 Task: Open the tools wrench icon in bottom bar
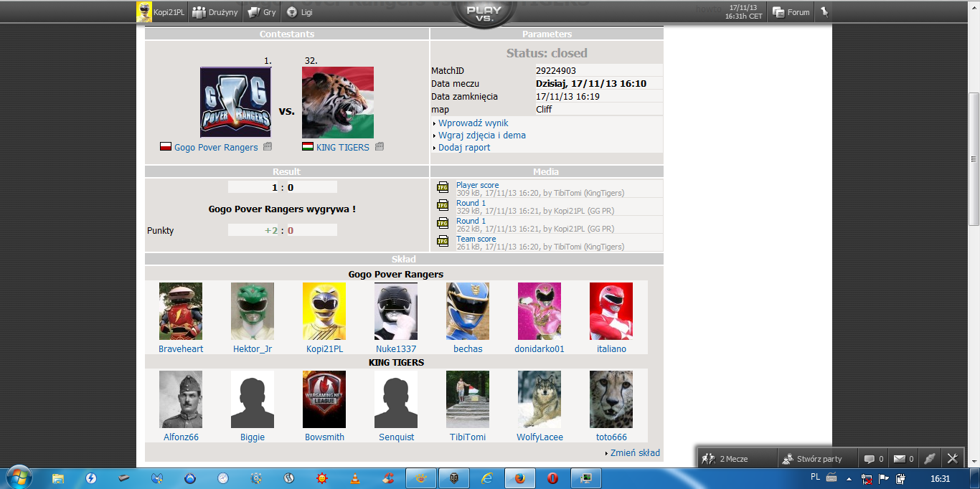tap(952, 459)
